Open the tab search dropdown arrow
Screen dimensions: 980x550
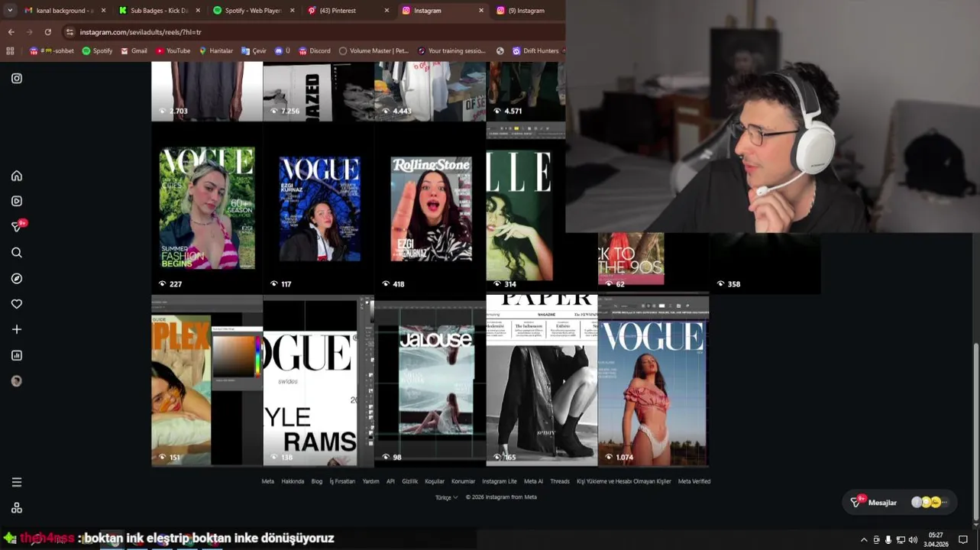(10, 11)
